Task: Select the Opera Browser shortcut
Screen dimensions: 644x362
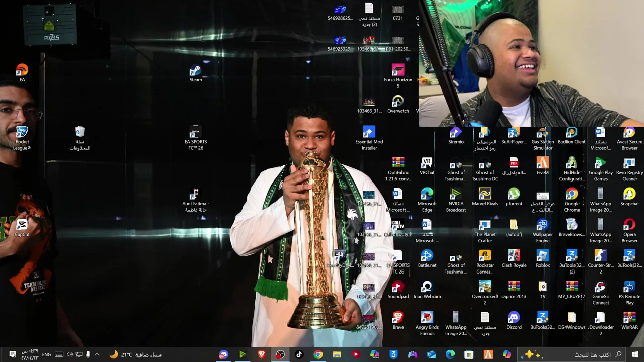Action: (629, 231)
